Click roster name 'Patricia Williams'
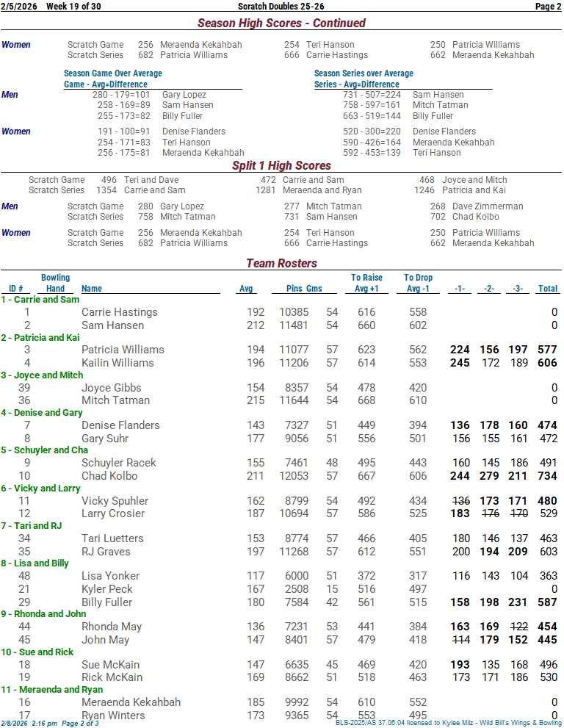This screenshot has width=564, height=728. [123, 350]
